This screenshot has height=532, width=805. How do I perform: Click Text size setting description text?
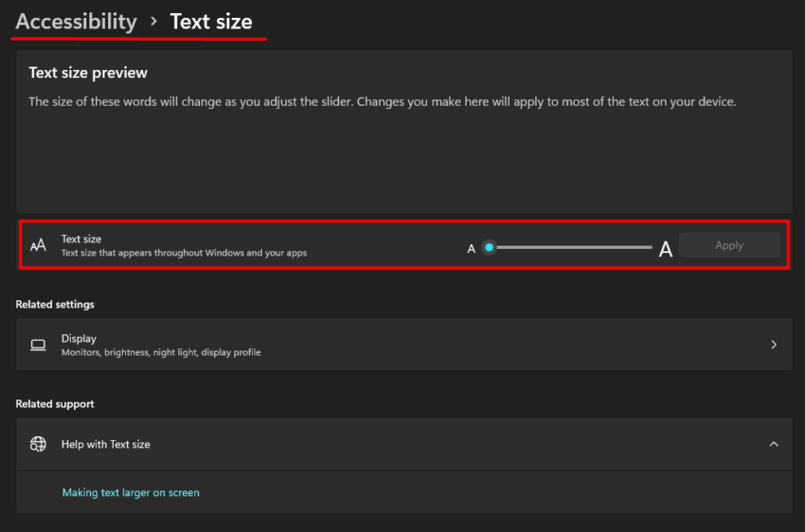(184, 253)
